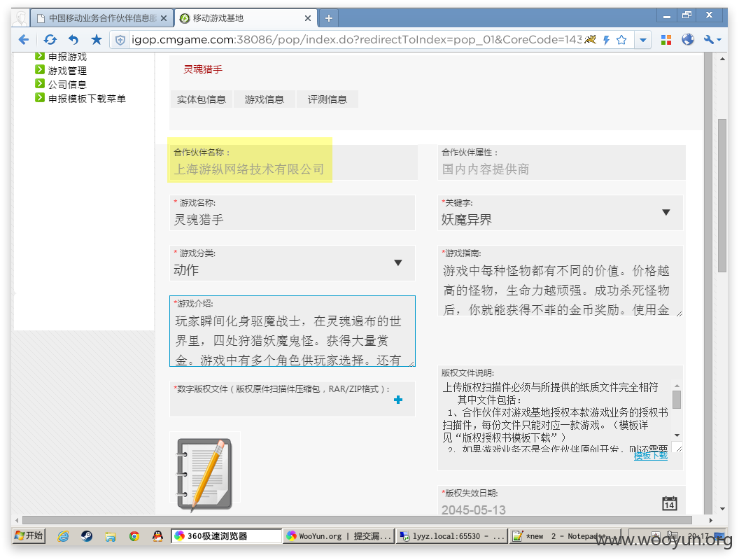Switch to the 游戏信息 tab
Screen dimensions: 739x560
tap(265, 99)
